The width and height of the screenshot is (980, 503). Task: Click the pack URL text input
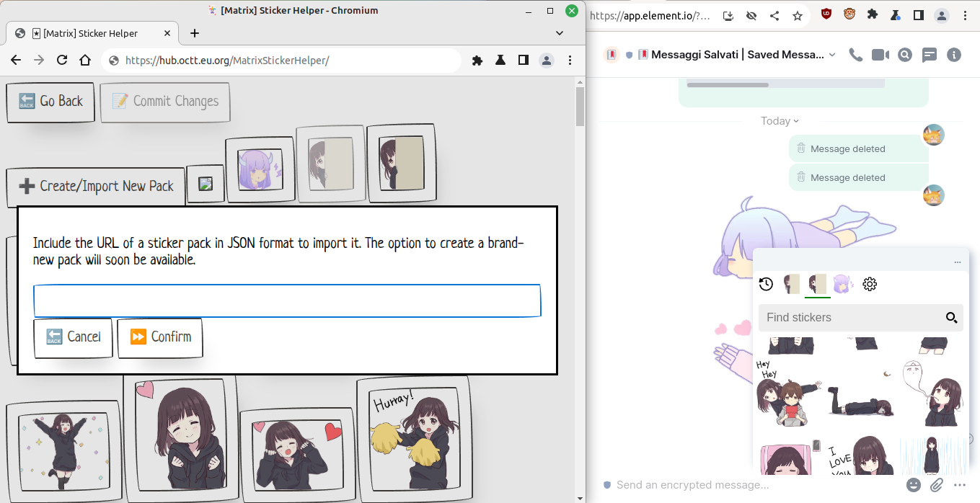(x=287, y=301)
